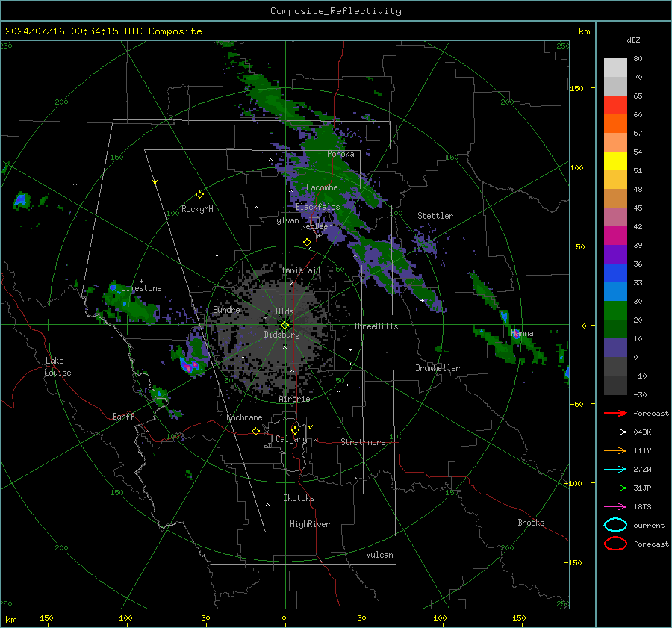This screenshot has height=628, width=672.
Task: Click the Drumheller city label
Action: click(438, 368)
